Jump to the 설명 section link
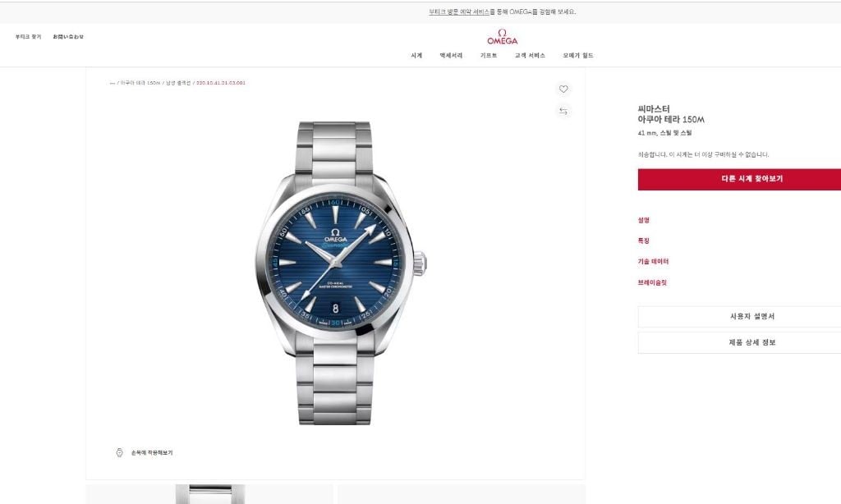The height and width of the screenshot is (504, 841). pos(644,220)
